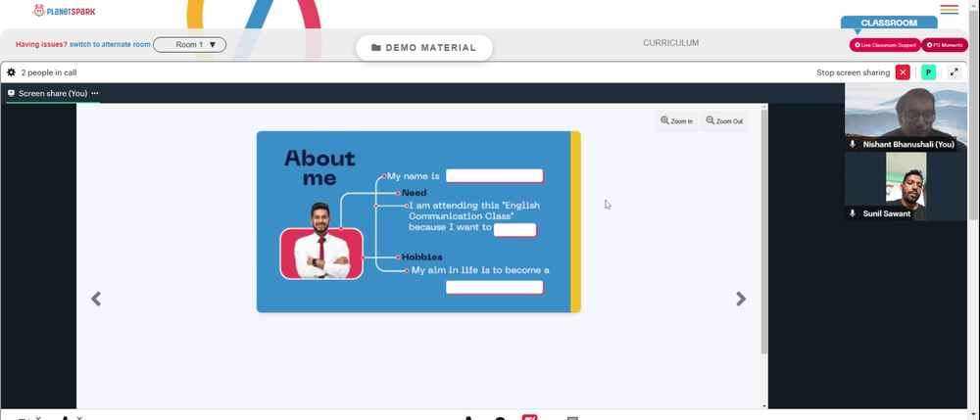Zoom Out on the slide
The image size is (980, 420).
724,121
